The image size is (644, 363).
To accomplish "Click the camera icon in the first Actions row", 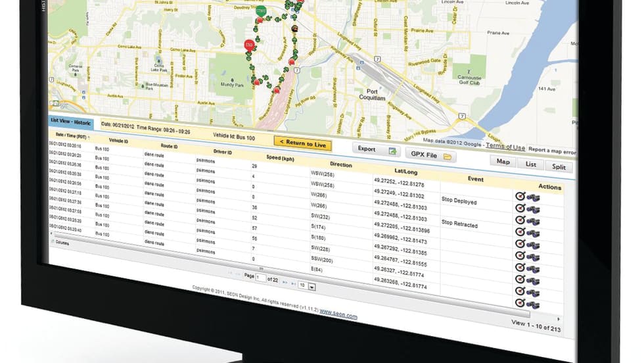I will click(533, 197).
